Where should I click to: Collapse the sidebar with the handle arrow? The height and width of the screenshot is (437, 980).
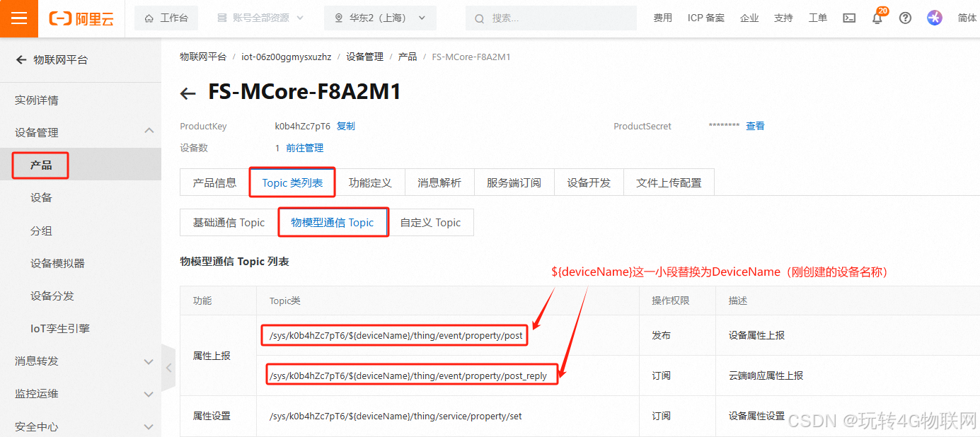pos(168,368)
